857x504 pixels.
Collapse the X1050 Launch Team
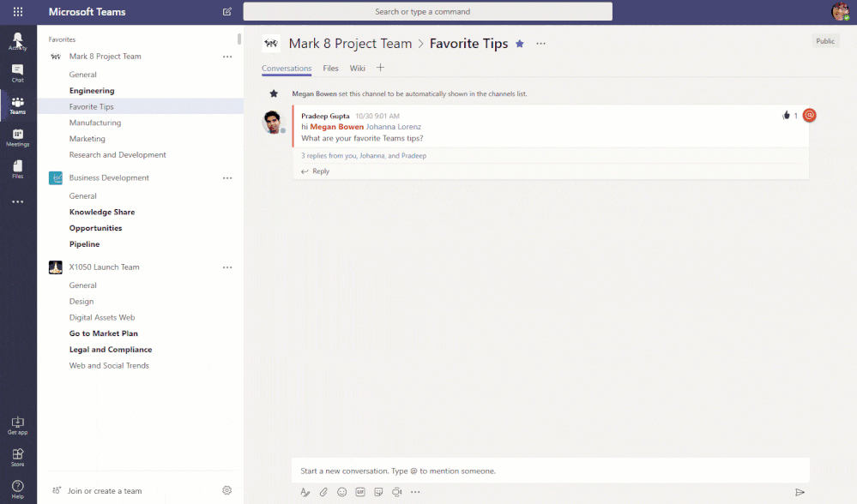[x=104, y=267]
